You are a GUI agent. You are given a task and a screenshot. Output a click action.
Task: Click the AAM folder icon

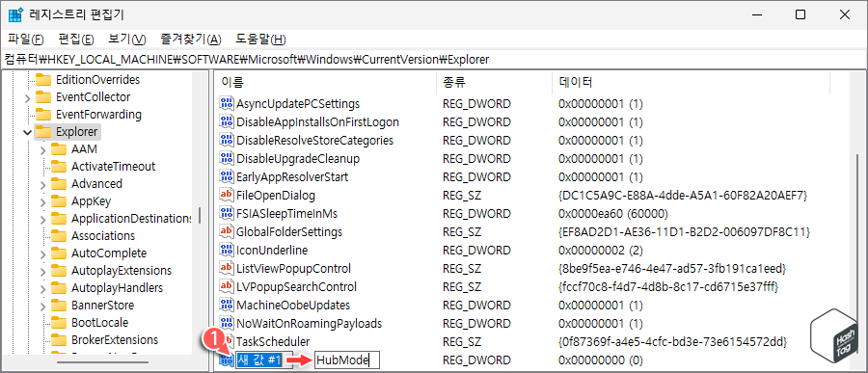point(59,149)
